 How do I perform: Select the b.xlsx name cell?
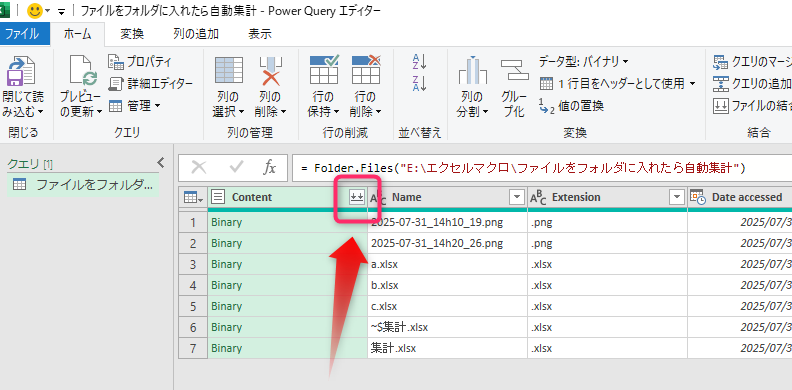pos(448,285)
